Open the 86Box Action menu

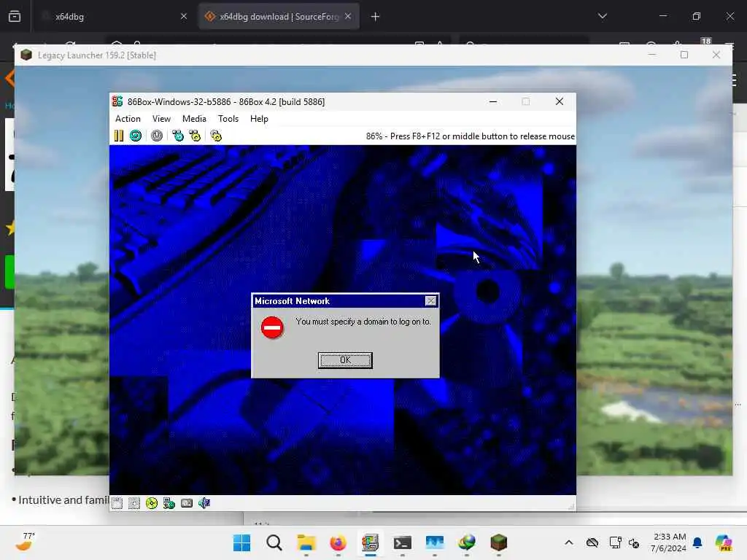pyautogui.click(x=128, y=119)
